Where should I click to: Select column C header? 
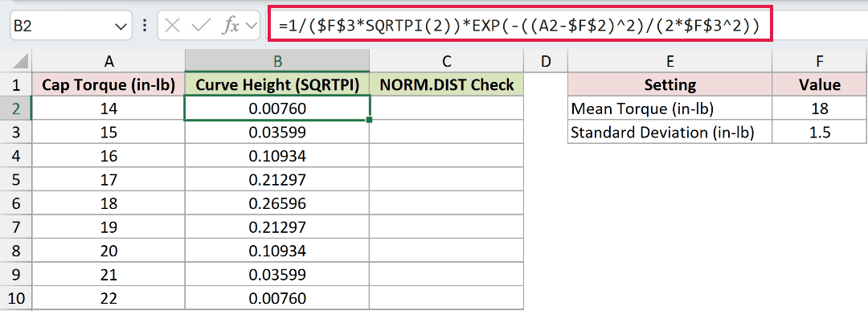447,61
